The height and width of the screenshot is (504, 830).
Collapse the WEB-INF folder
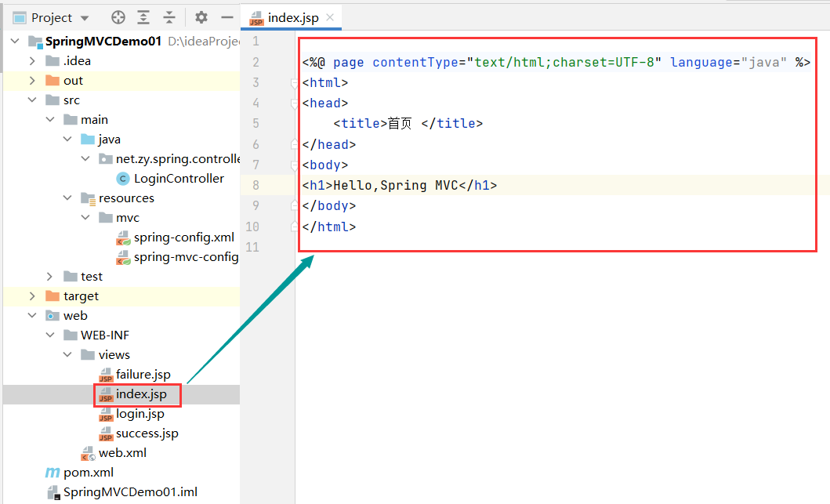click(x=50, y=335)
